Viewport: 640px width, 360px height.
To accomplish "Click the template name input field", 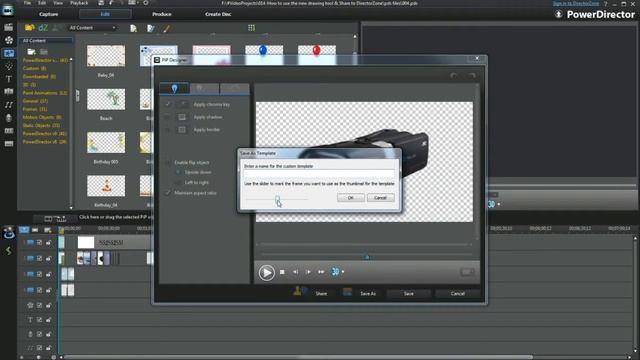I will 319,174.
